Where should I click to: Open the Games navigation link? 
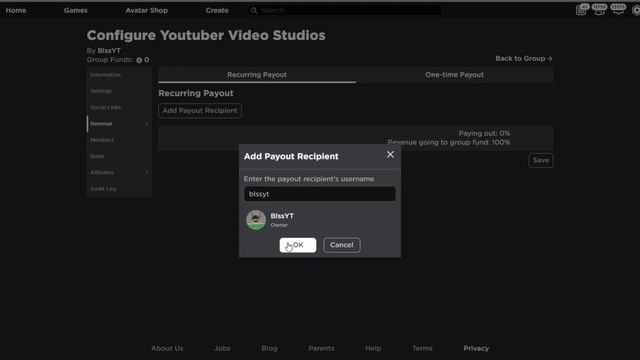76,10
